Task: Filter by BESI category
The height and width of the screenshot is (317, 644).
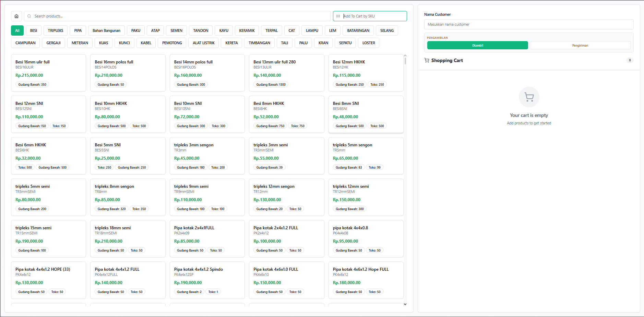Action: pos(34,31)
